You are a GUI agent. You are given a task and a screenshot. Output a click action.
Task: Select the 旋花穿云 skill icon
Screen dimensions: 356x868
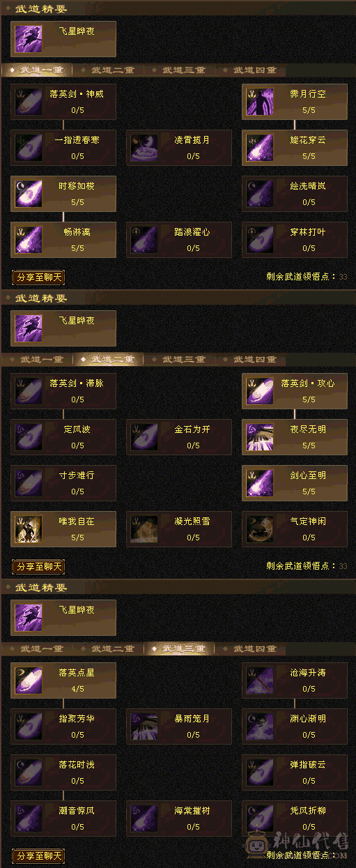(260, 147)
